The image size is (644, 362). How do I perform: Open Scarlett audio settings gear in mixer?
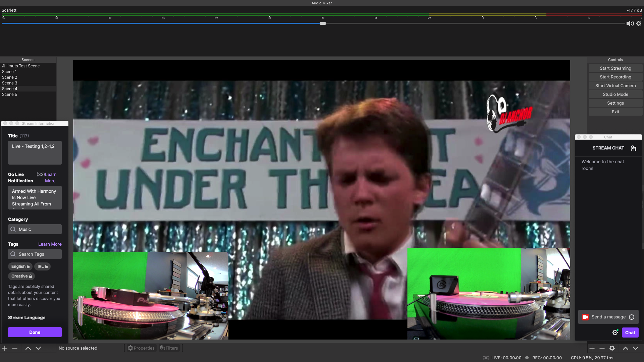639,23
